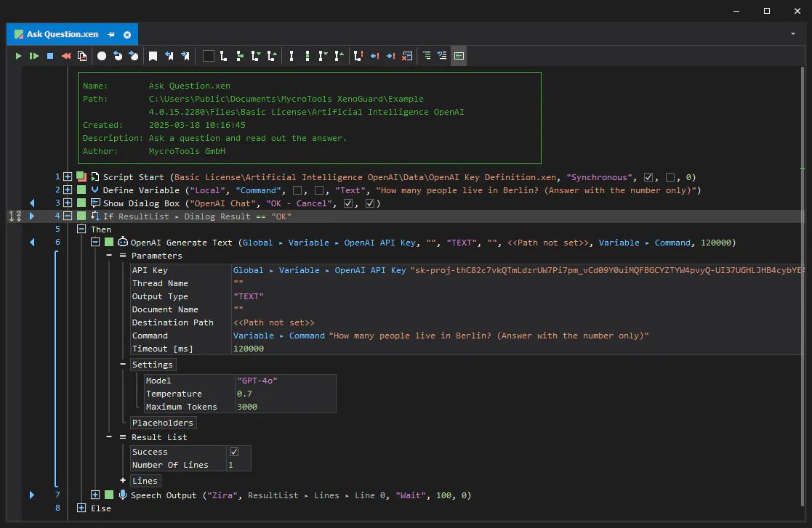Click the Placeholders section label
The height and width of the screenshot is (528, 812).
(163, 423)
